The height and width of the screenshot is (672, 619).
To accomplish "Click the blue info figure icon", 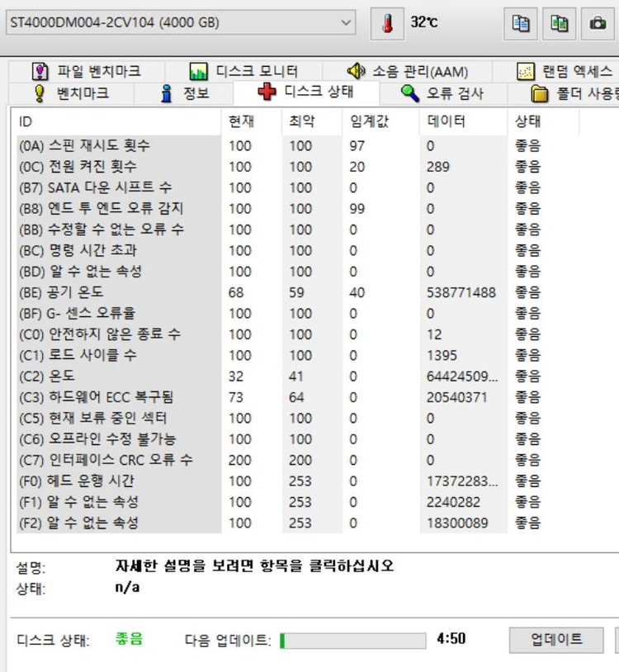I will coord(167,93).
